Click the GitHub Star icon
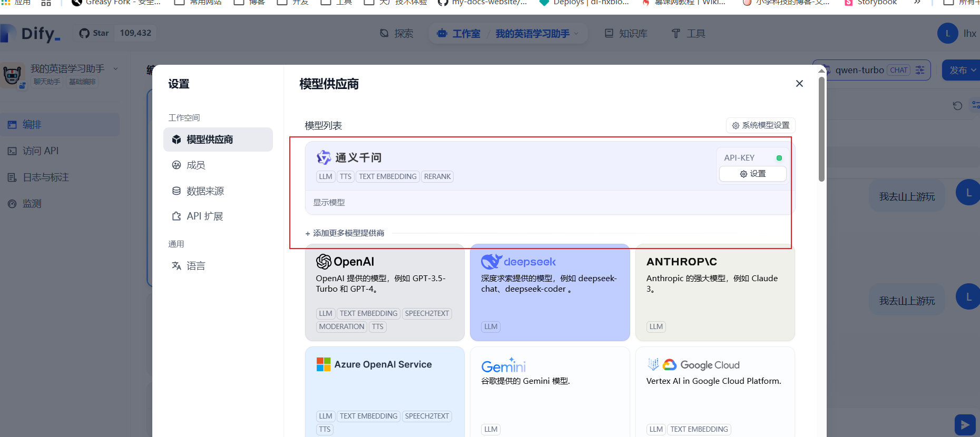 coord(84,33)
